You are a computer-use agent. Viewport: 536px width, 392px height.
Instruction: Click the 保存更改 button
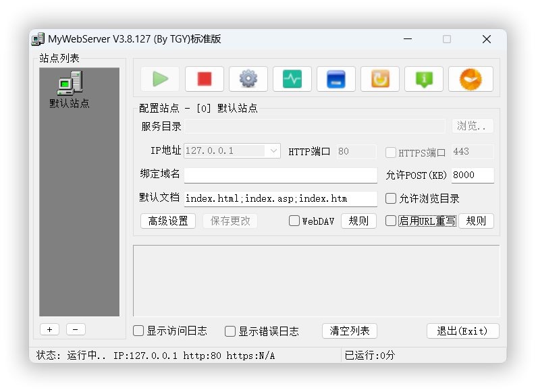click(x=230, y=221)
